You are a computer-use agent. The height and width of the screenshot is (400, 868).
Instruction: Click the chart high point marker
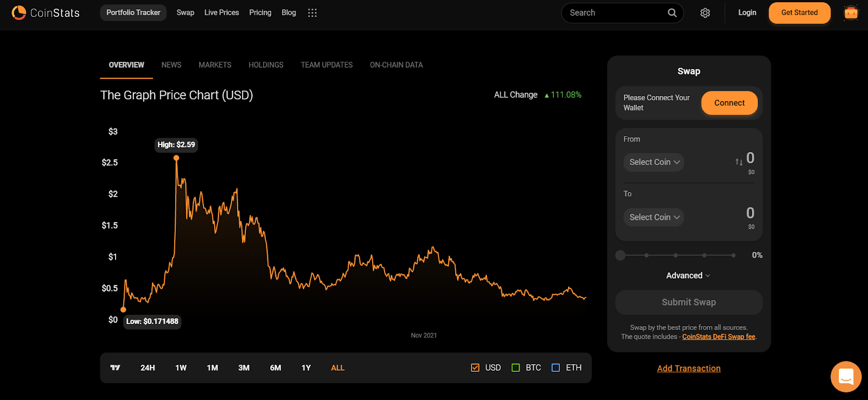tap(176, 158)
